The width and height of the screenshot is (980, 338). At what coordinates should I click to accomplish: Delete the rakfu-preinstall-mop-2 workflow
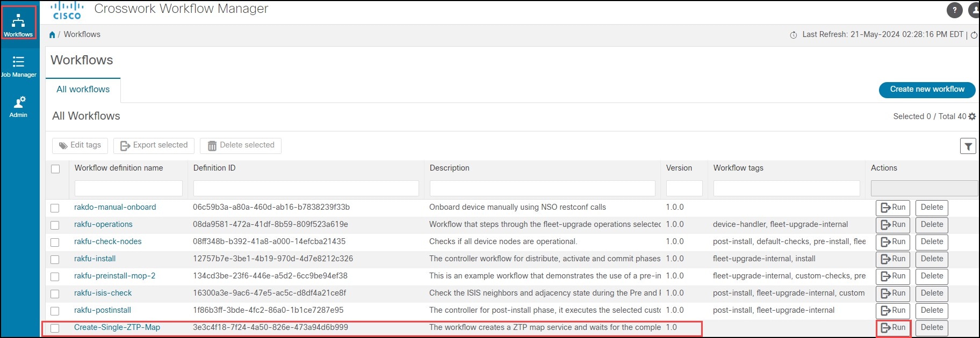point(932,276)
